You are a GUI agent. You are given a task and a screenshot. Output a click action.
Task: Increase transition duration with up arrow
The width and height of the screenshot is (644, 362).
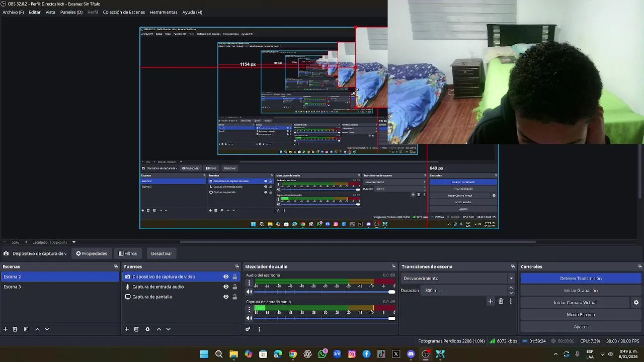(511, 288)
